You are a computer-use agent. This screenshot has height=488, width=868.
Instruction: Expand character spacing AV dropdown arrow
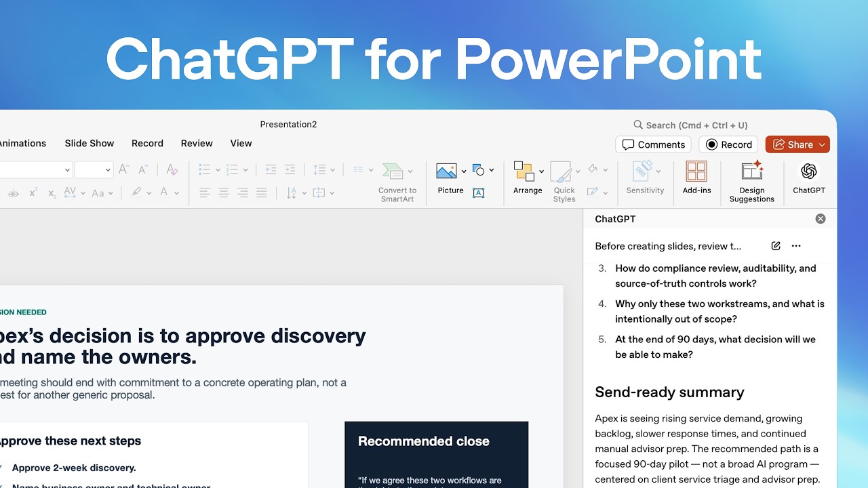pyautogui.click(x=83, y=193)
